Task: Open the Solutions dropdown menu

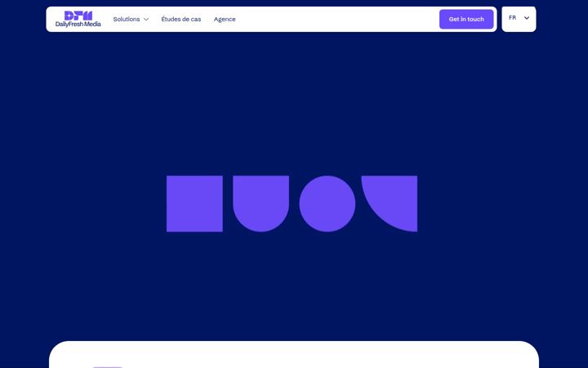Action: [131, 19]
